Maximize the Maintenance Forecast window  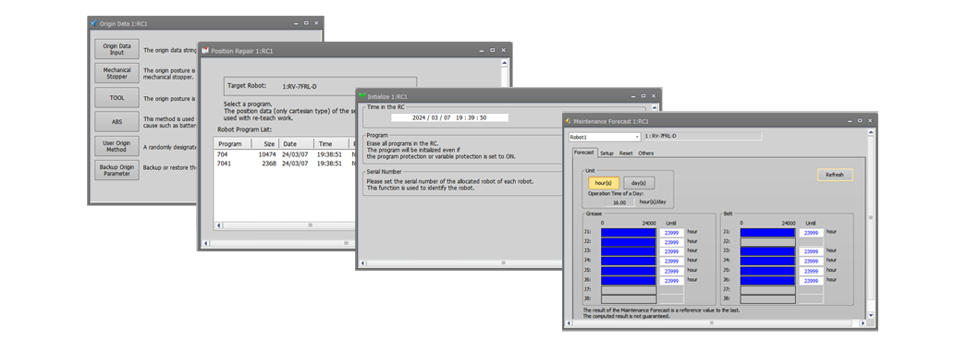coord(860,120)
